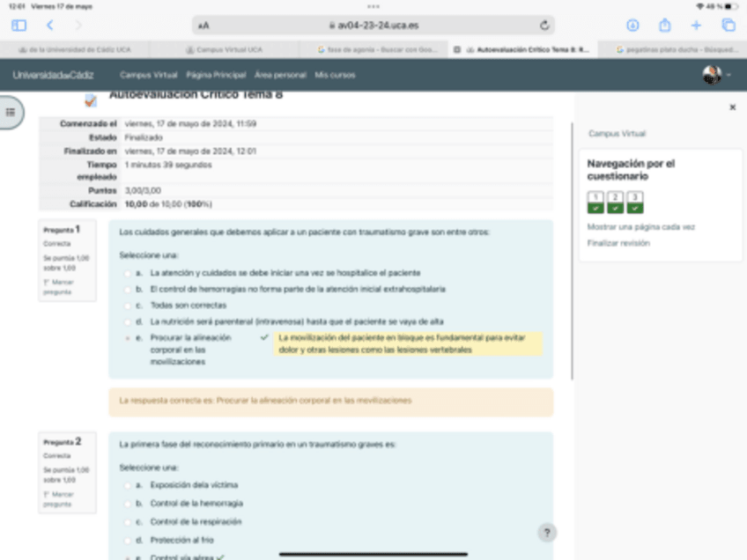Open Área personal in navbar

(280, 75)
